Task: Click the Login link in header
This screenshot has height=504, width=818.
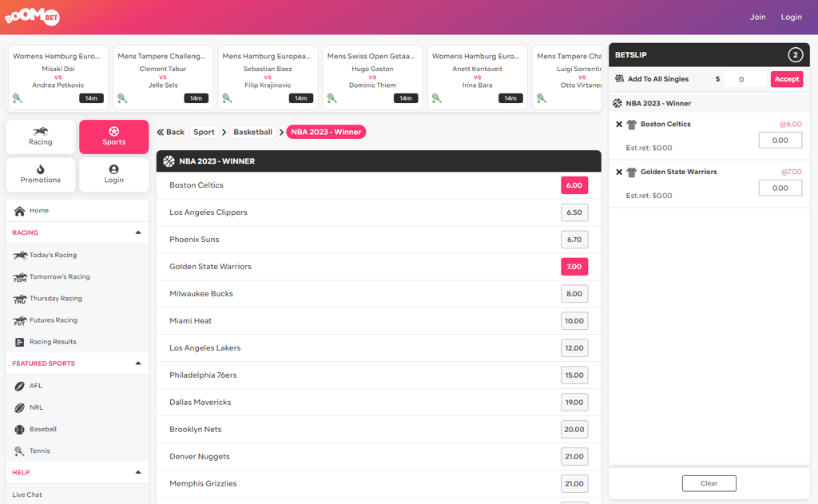Action: tap(792, 17)
